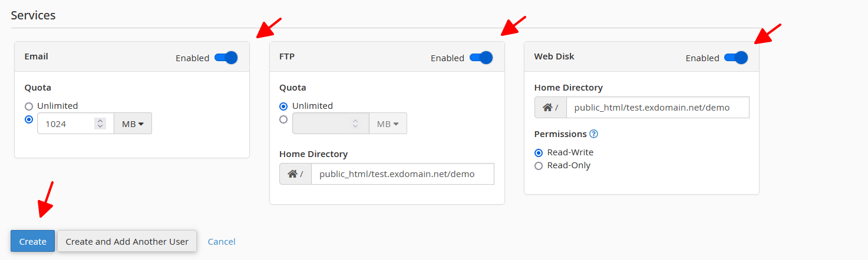Click the Permissions help question mark icon
Image resolution: width=868 pixels, height=260 pixels.
click(594, 134)
